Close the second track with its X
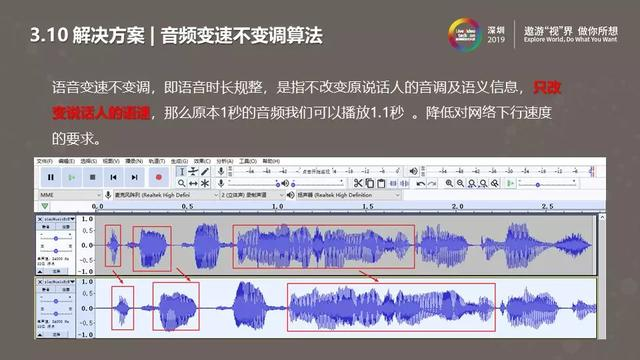640x360 pixels. click(40, 282)
